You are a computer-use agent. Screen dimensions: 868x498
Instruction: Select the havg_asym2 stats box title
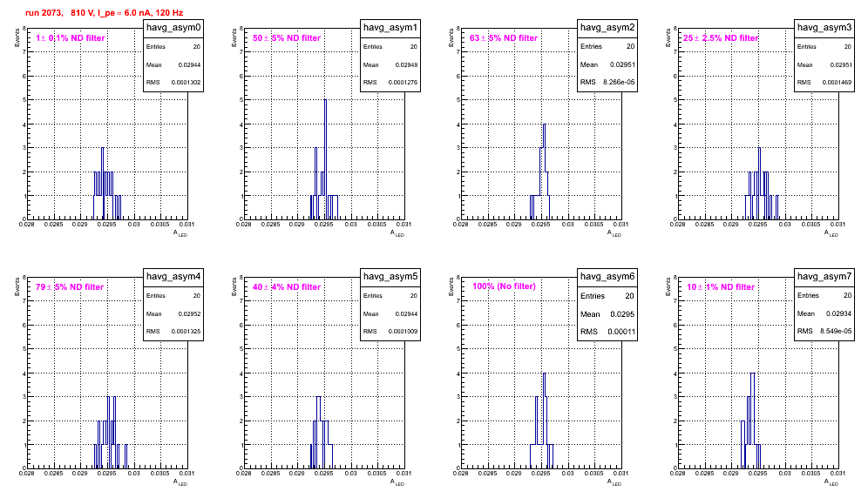coord(607,27)
